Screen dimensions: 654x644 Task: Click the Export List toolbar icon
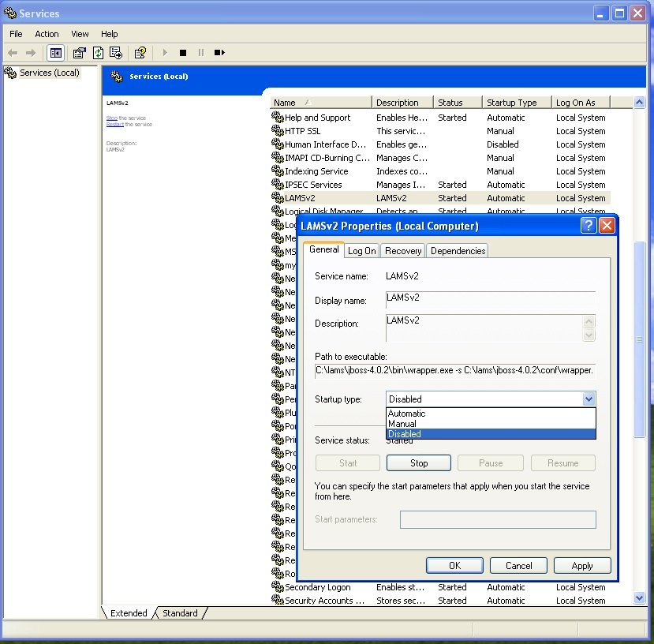116,53
